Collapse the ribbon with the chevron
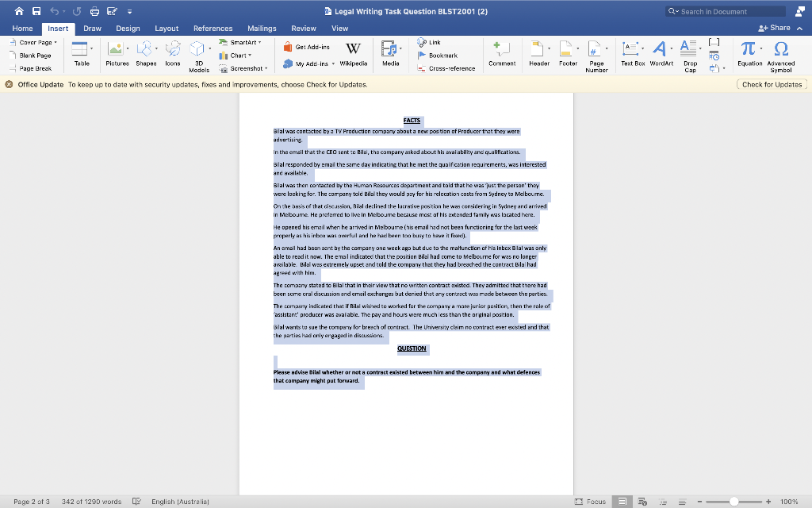Image resolution: width=812 pixels, height=508 pixels. (x=799, y=29)
